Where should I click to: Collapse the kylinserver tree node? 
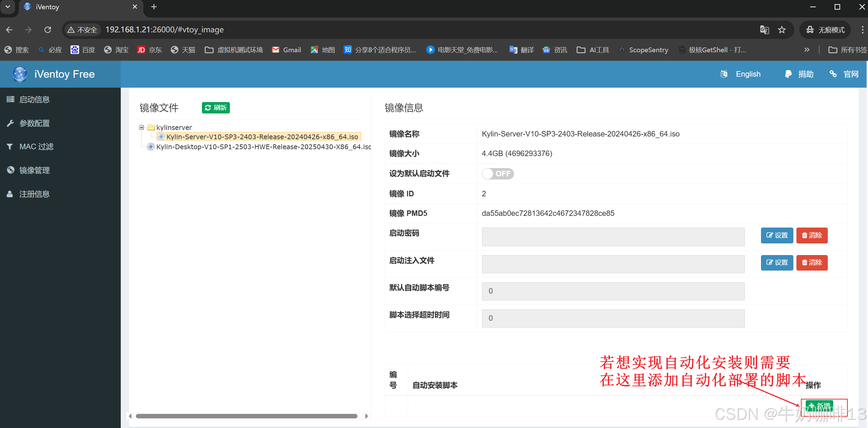point(141,128)
